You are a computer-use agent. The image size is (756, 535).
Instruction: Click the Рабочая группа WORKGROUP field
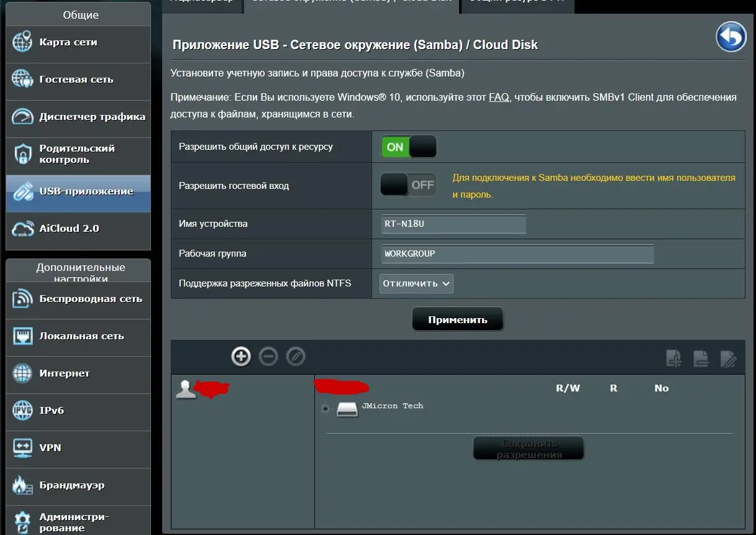coord(517,254)
